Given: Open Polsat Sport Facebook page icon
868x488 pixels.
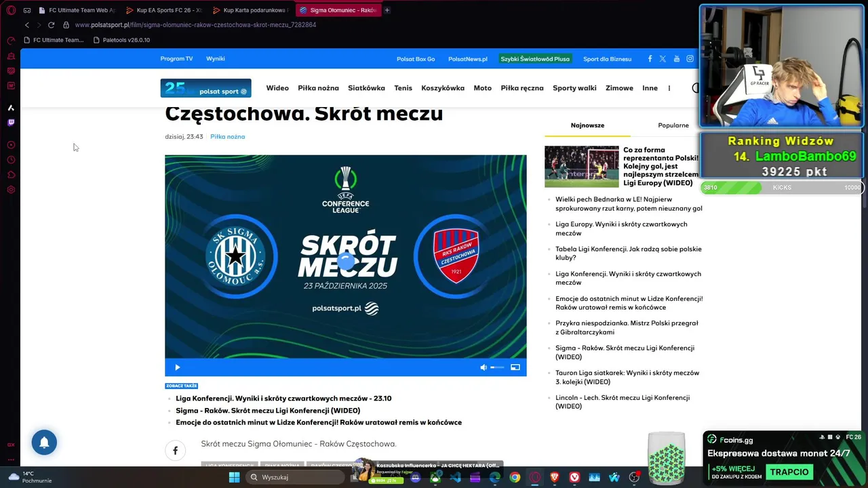Looking at the screenshot, I should (650, 59).
